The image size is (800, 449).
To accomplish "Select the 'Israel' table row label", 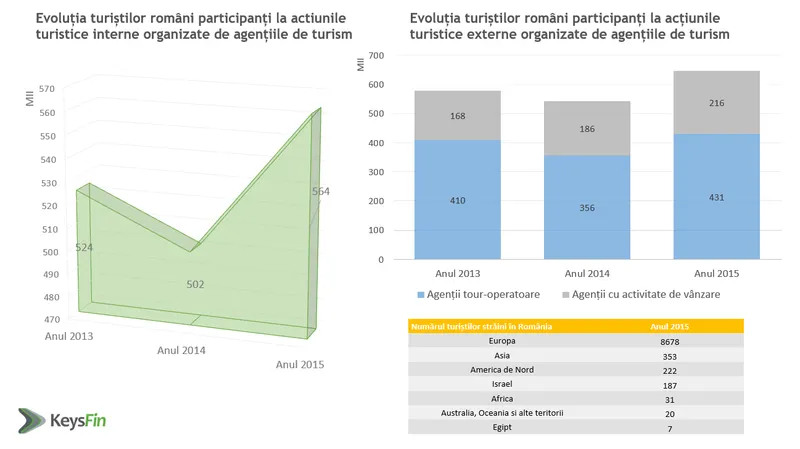I will 502,384.
